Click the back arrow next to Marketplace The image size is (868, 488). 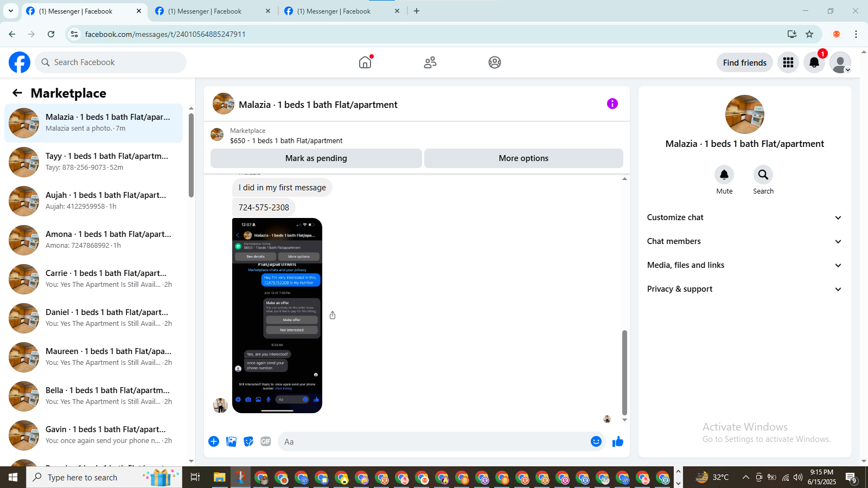point(17,93)
